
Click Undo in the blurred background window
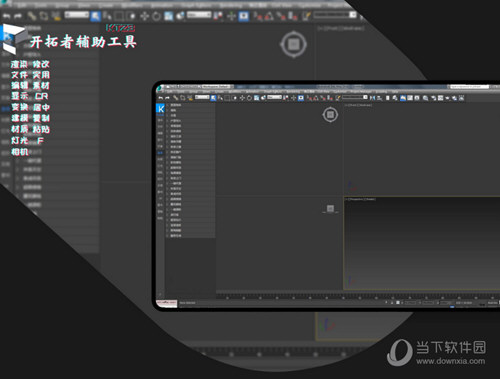[x=6, y=16]
